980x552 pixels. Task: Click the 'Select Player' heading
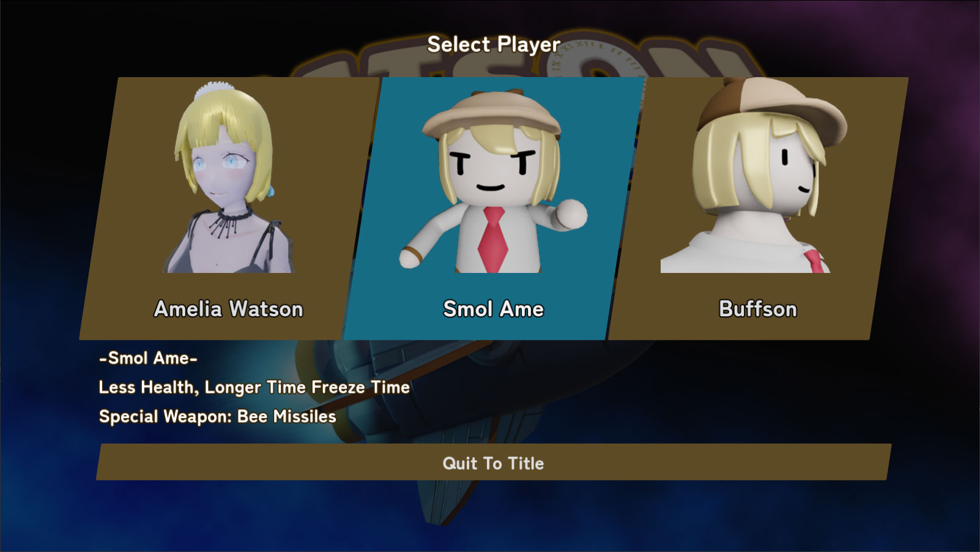point(493,44)
